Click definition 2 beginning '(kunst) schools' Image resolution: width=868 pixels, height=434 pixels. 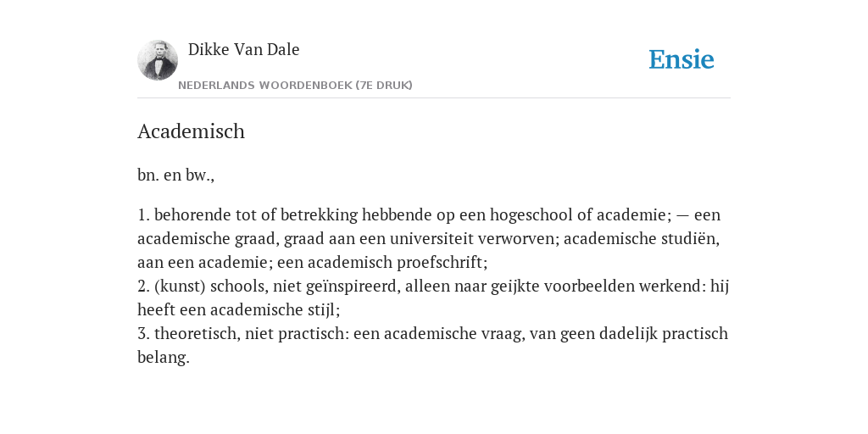click(x=433, y=298)
